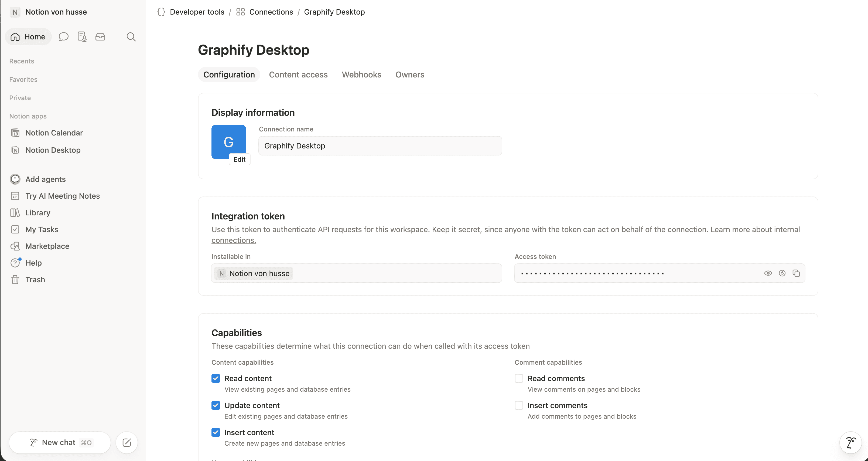Open Notion Calendar from the sidebar
The image size is (868, 461).
point(54,133)
